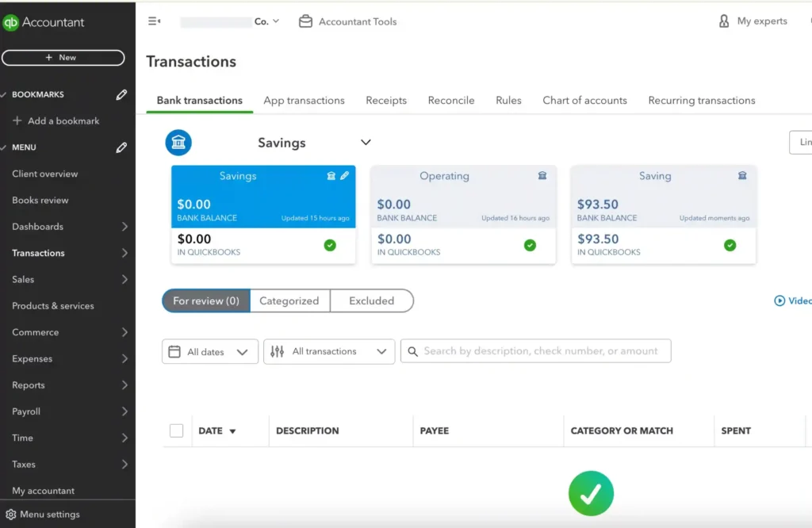Click bank icon on Savings card
This screenshot has width=812, height=528.
tap(331, 176)
